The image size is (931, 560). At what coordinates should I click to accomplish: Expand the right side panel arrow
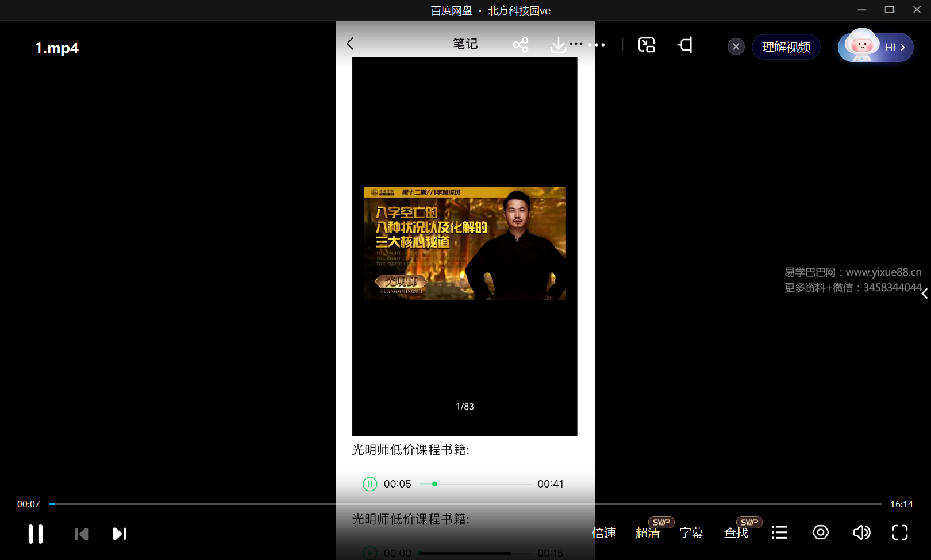click(x=924, y=293)
